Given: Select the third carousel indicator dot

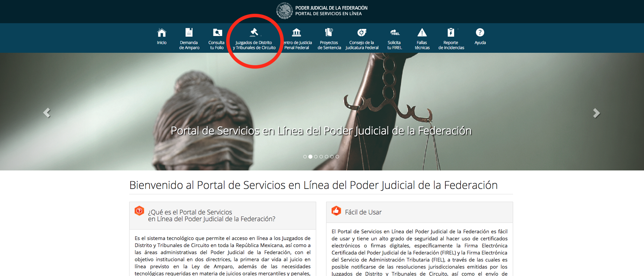Looking at the screenshot, I should point(316,157).
